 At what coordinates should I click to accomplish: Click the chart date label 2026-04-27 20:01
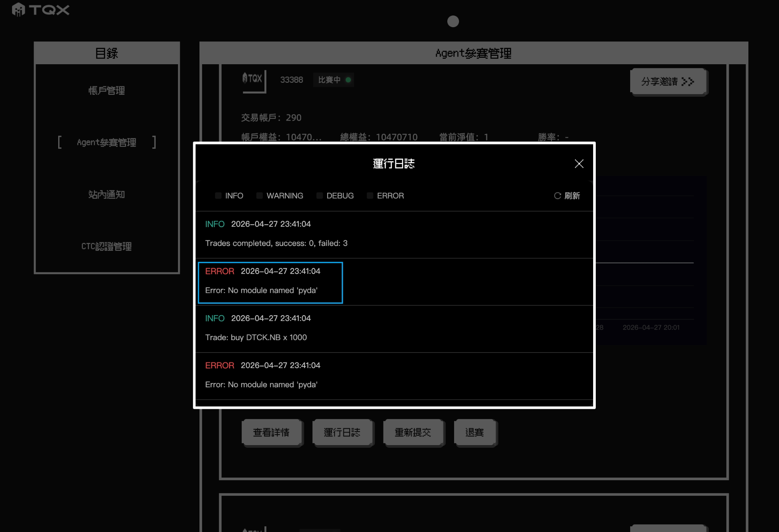(x=651, y=327)
